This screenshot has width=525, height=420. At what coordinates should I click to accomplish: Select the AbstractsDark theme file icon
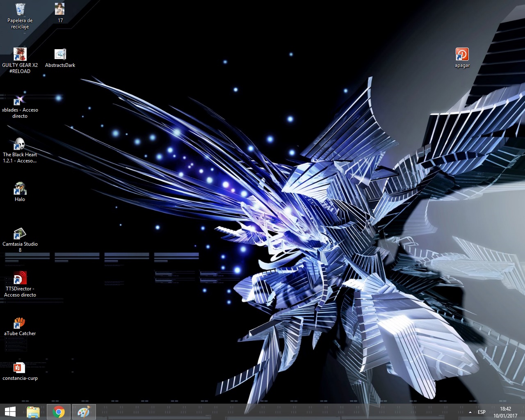(x=60, y=54)
